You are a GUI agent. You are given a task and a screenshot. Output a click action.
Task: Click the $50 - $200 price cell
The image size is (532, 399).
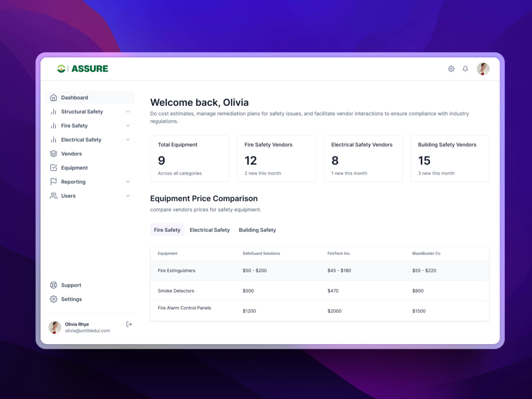click(255, 271)
